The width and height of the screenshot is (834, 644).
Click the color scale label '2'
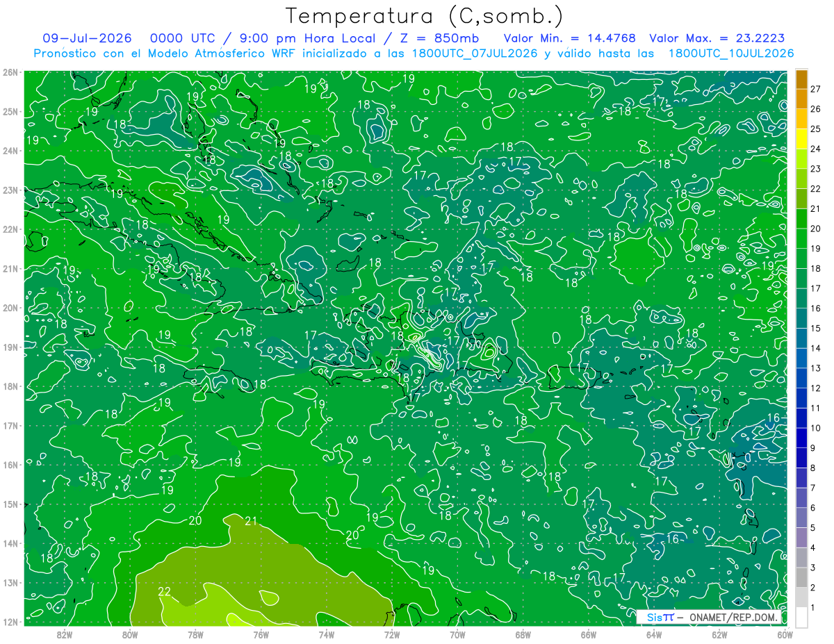814,588
